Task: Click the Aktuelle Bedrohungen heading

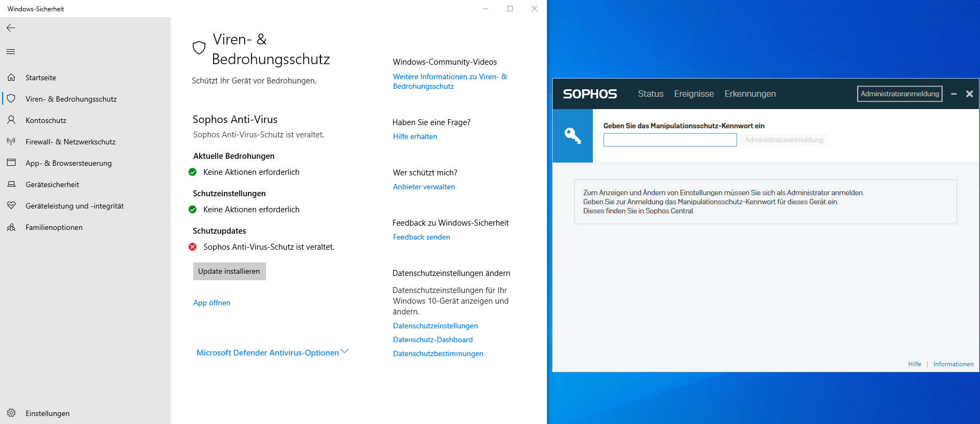Action: click(x=234, y=156)
